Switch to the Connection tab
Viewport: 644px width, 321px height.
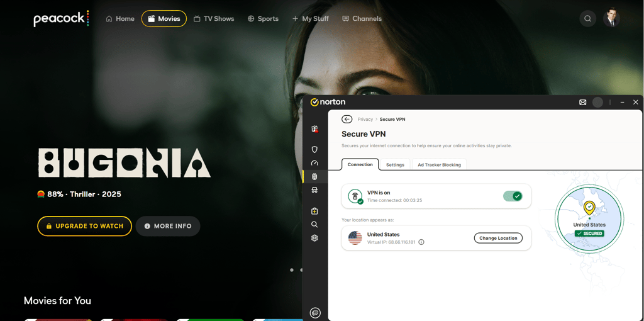360,164
